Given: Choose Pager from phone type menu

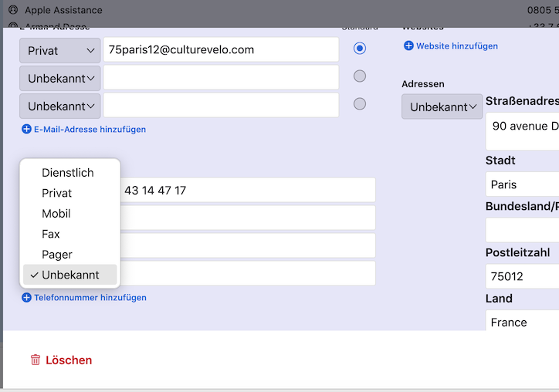Looking at the screenshot, I should 69,255.
